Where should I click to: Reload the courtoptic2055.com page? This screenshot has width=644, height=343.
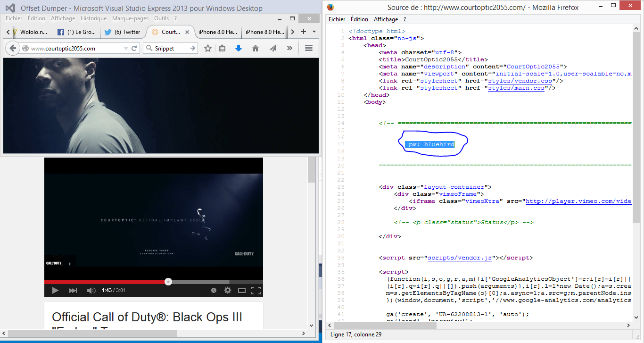point(134,48)
